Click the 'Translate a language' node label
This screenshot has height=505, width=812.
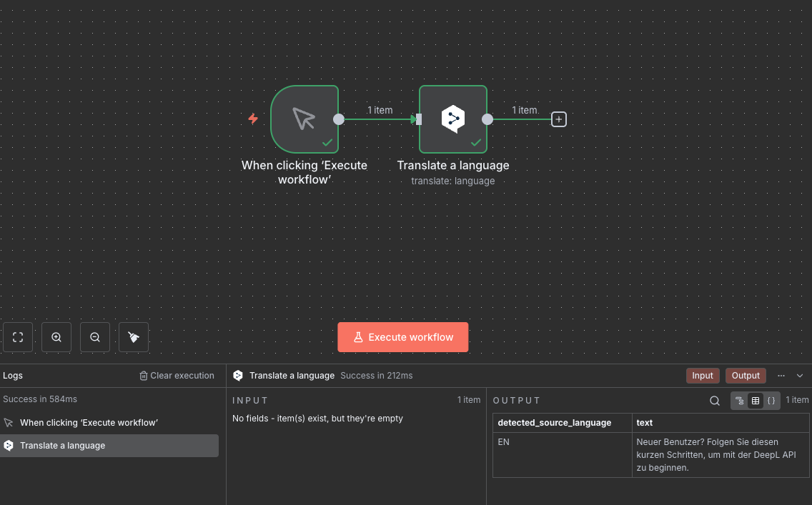point(453,166)
